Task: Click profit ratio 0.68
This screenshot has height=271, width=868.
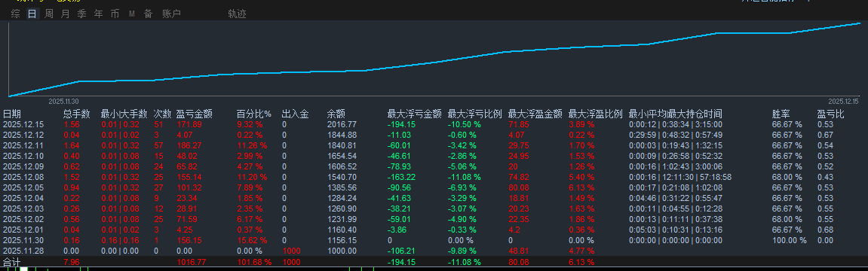Action: (x=825, y=230)
